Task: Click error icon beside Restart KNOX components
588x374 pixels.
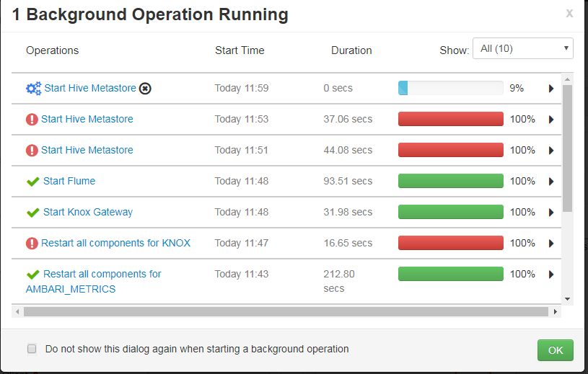Action: pyautogui.click(x=32, y=244)
